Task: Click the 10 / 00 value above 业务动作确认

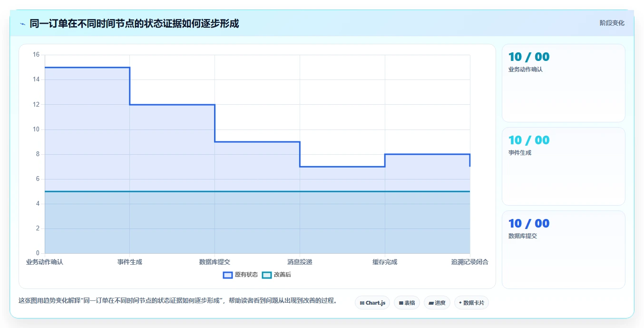Action: (529, 57)
